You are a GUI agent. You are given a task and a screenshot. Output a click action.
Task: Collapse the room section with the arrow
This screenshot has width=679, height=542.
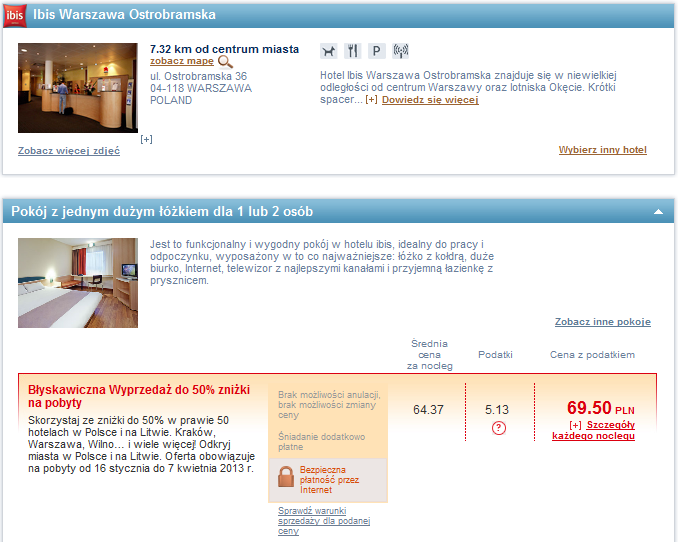click(658, 212)
